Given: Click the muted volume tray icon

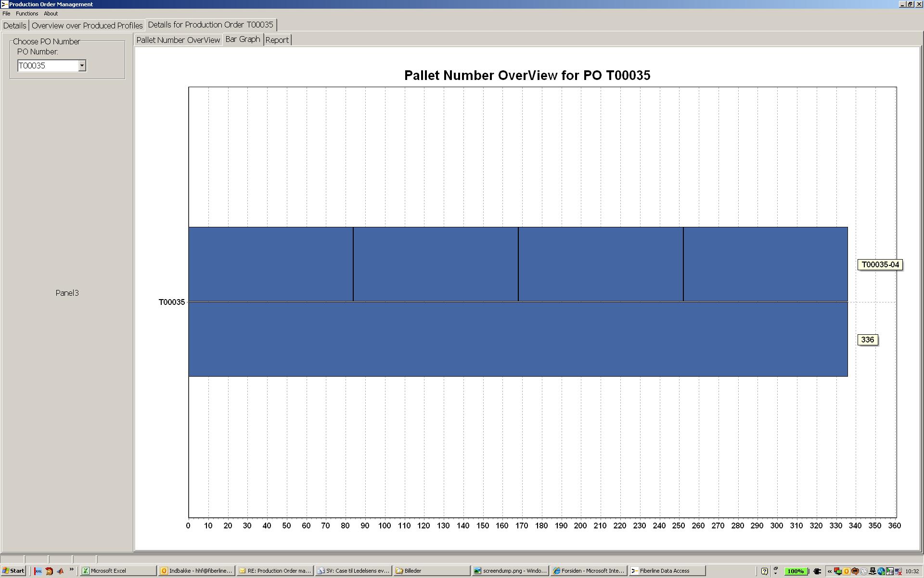Looking at the screenshot, I should coord(898,571).
